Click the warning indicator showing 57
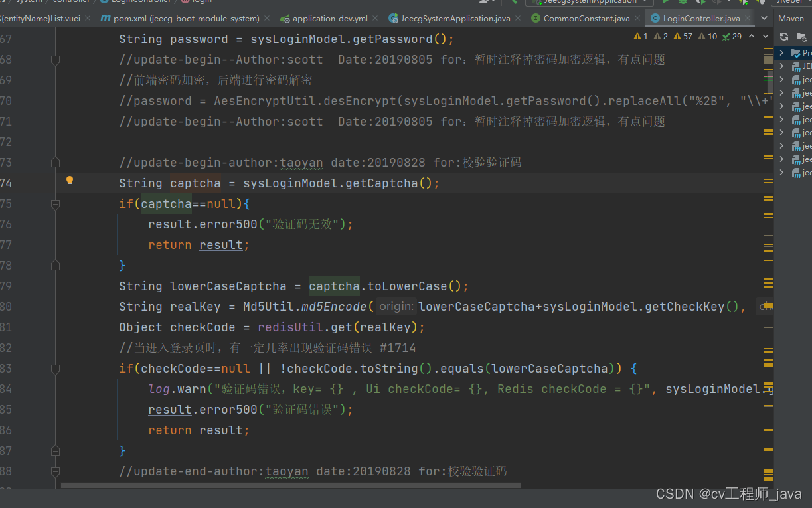The width and height of the screenshot is (812, 508). pos(683,36)
